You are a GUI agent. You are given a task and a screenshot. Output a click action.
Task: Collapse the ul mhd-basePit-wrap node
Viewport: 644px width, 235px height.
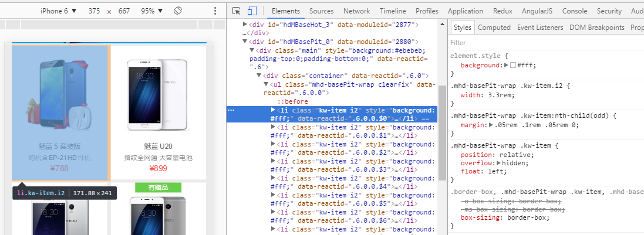tap(266, 84)
